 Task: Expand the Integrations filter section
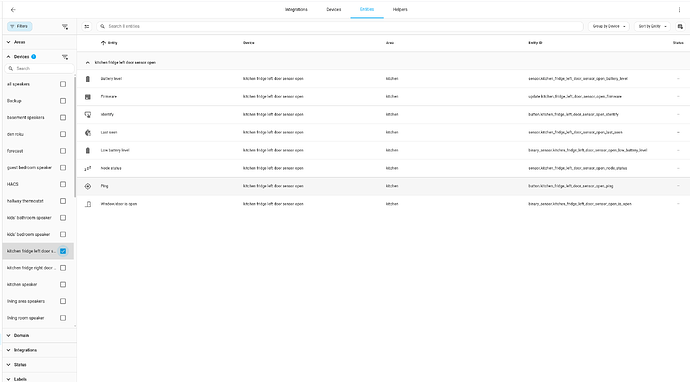[38, 350]
